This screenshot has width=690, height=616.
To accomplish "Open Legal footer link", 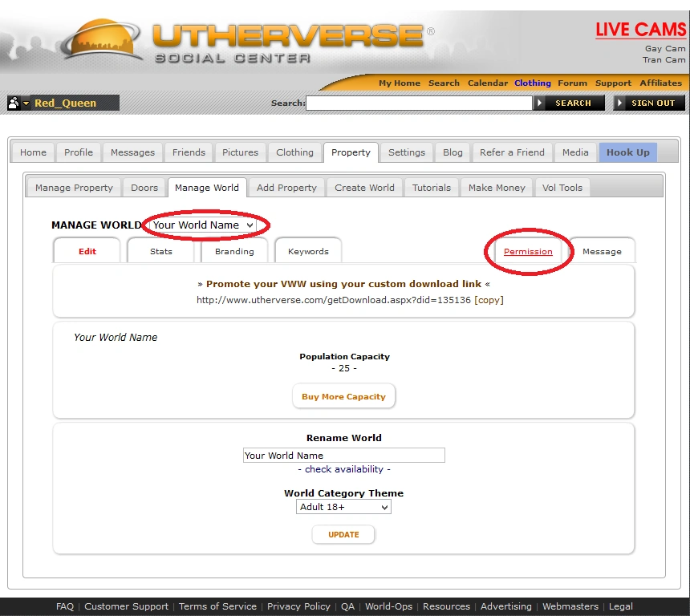I will click(620, 606).
